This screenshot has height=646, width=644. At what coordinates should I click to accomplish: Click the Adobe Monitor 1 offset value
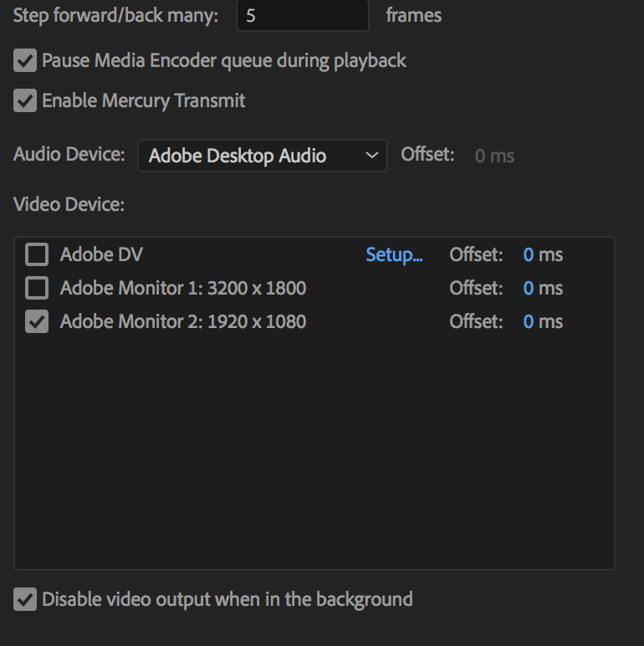(x=529, y=289)
